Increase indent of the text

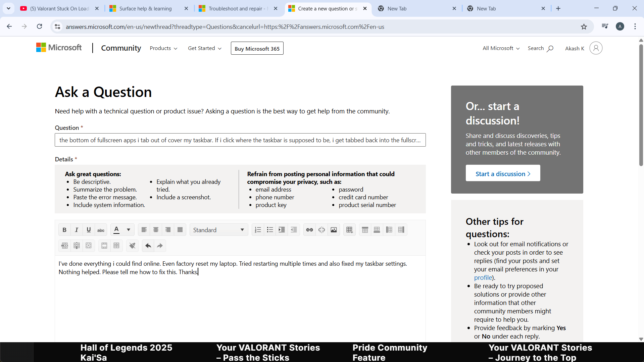pyautogui.click(x=282, y=229)
